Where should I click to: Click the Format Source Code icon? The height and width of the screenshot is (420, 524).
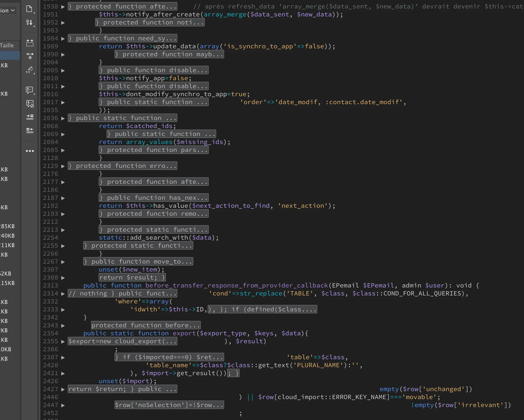30,70
